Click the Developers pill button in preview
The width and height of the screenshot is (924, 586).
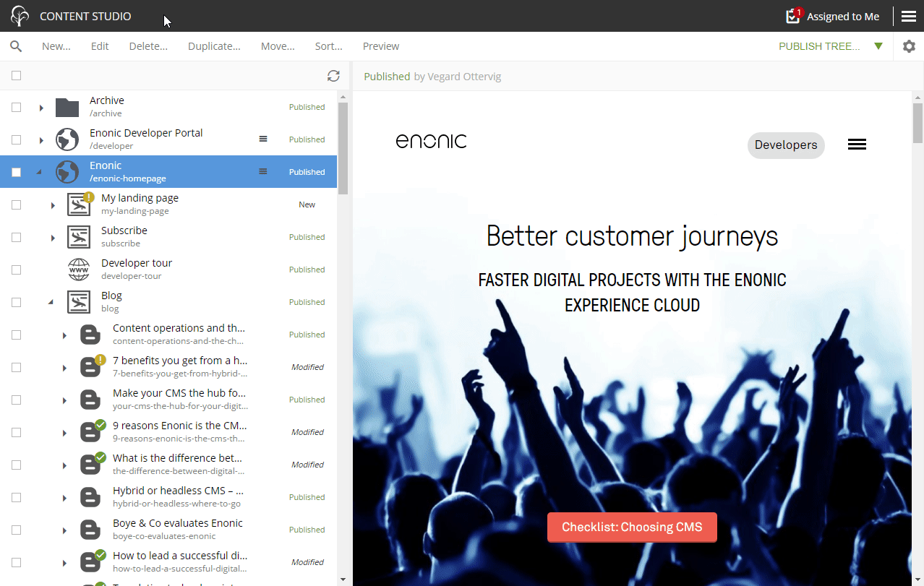[x=786, y=145]
